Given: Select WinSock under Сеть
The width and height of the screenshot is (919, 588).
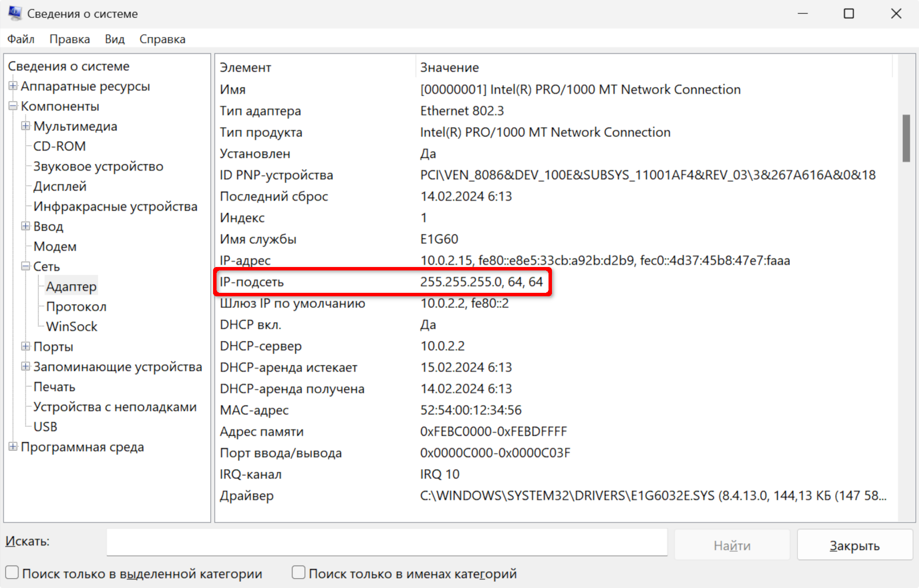Looking at the screenshot, I should tap(72, 327).
